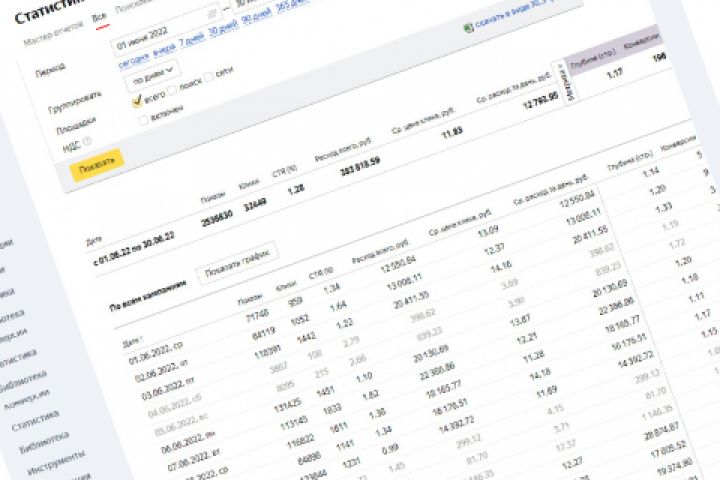Toggle the поиск checkbox

tap(172, 90)
